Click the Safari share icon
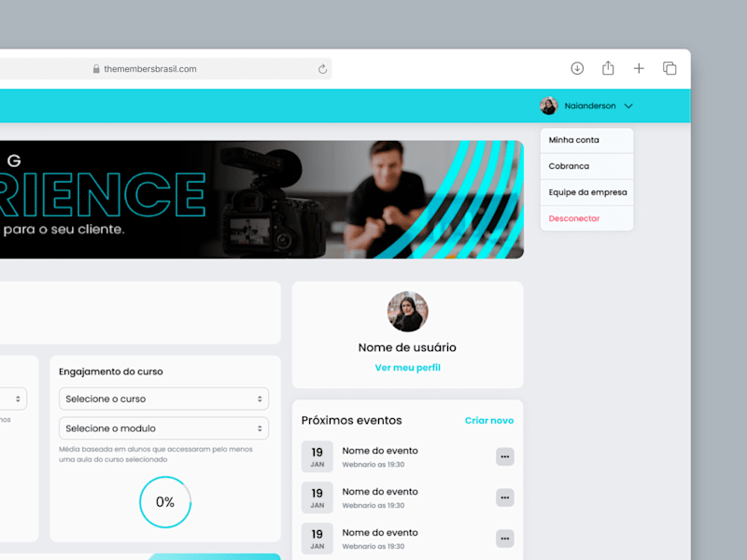This screenshot has height=560, width=747. 608,68
